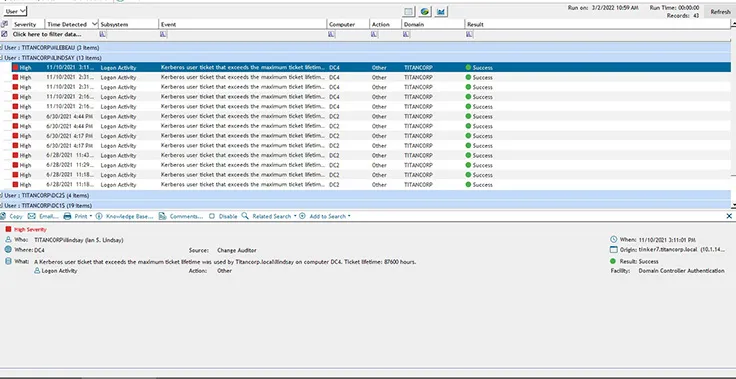Collapse the TITANCORP\ILINDSAY user group

click(1, 58)
